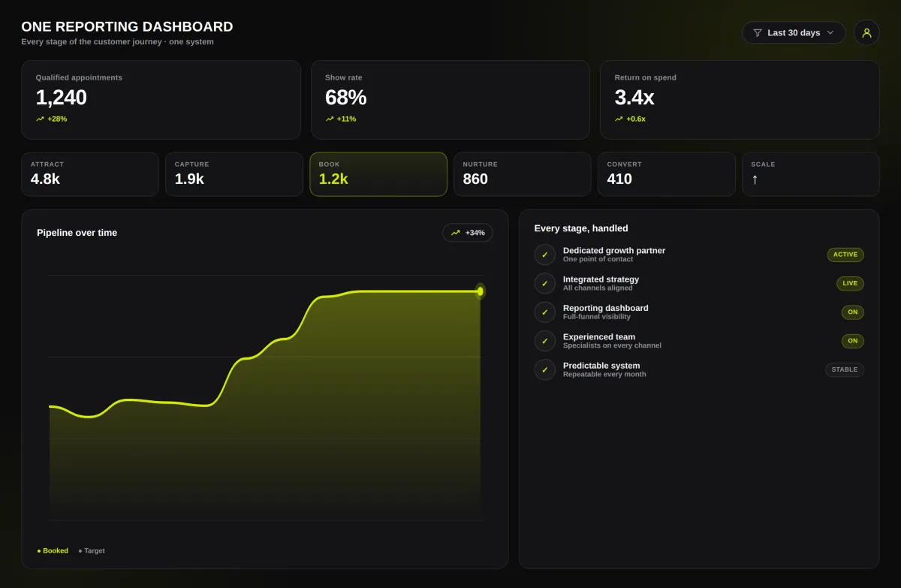Open the Return on spend card
The width and height of the screenshot is (901, 588).
click(740, 100)
